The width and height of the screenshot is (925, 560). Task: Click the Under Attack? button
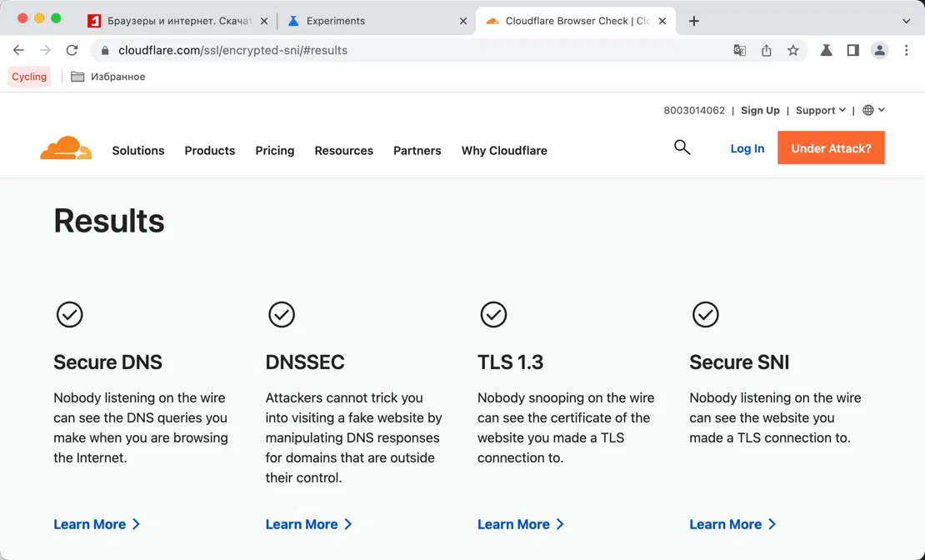(x=831, y=148)
